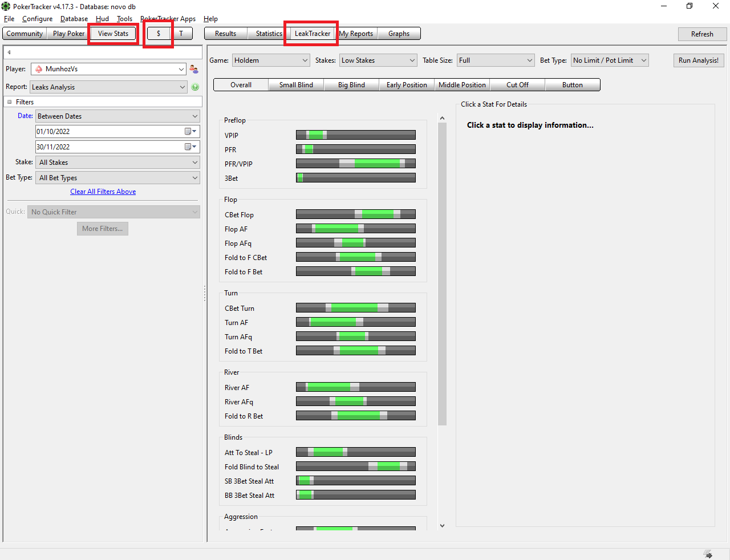Open the Stake filter dropdown All Stakes
The height and width of the screenshot is (560, 730).
pos(117,163)
